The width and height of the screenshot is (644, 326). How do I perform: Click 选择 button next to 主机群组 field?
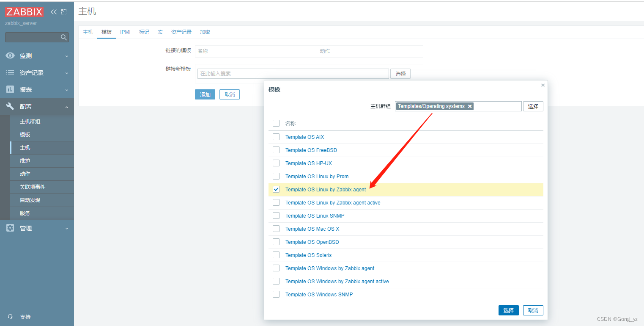(533, 106)
